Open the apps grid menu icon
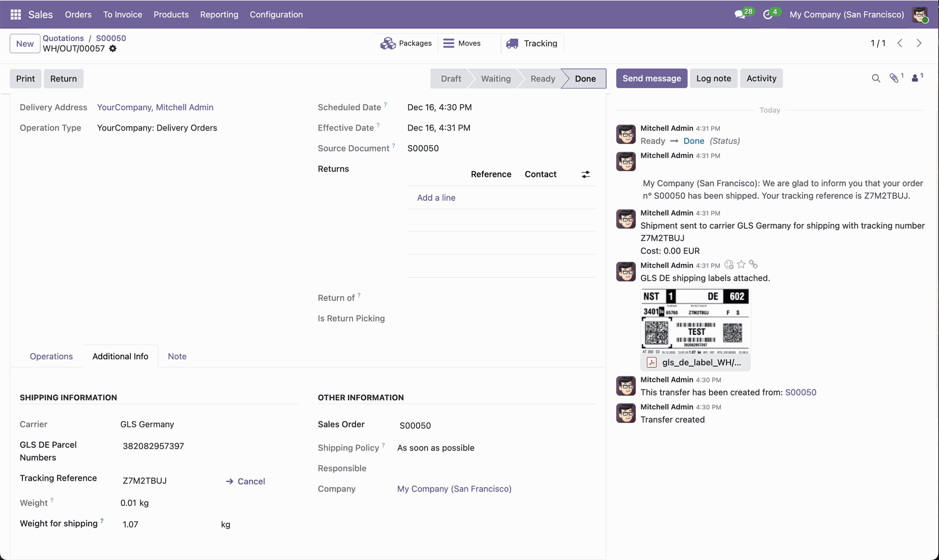The image size is (939, 560). pyautogui.click(x=16, y=15)
